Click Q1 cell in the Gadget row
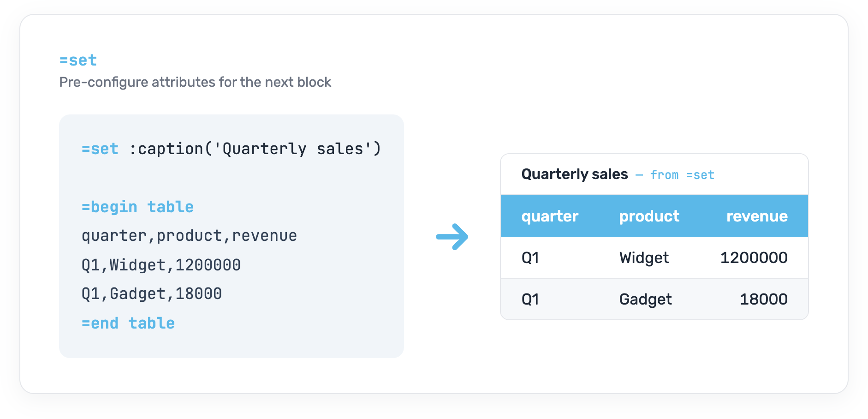This screenshot has width=868, height=419. 530,299
